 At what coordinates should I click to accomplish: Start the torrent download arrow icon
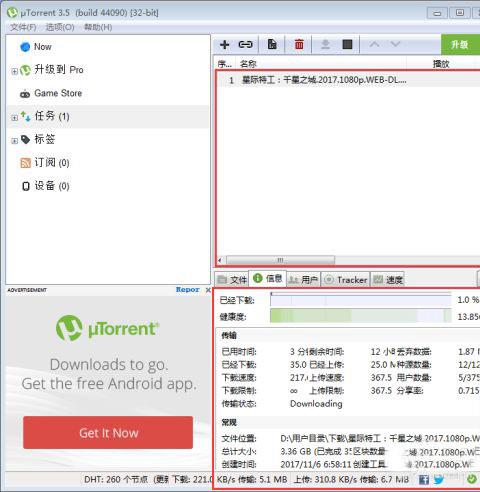pyautogui.click(x=325, y=44)
